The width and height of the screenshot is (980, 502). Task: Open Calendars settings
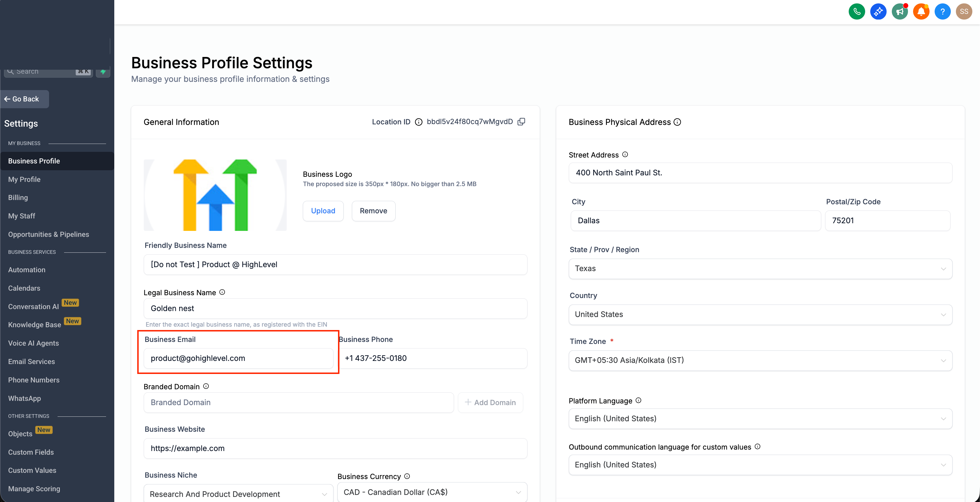click(x=24, y=288)
